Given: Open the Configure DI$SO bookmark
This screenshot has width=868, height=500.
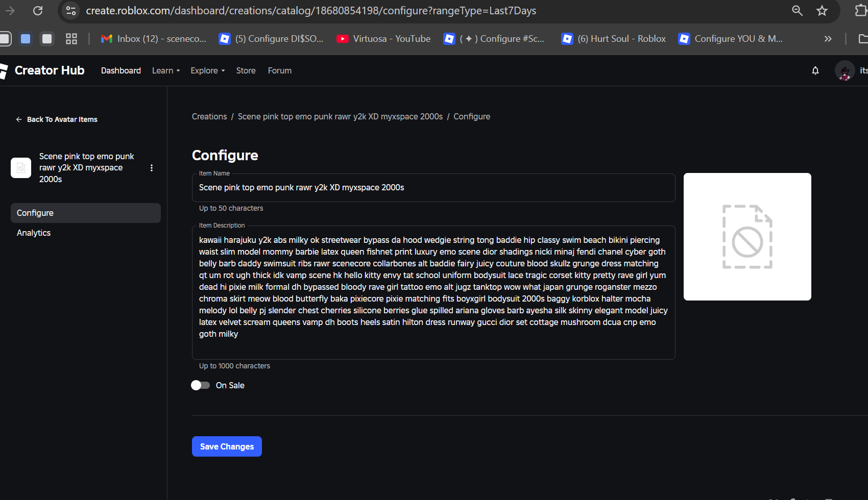Looking at the screenshot, I should [271, 39].
